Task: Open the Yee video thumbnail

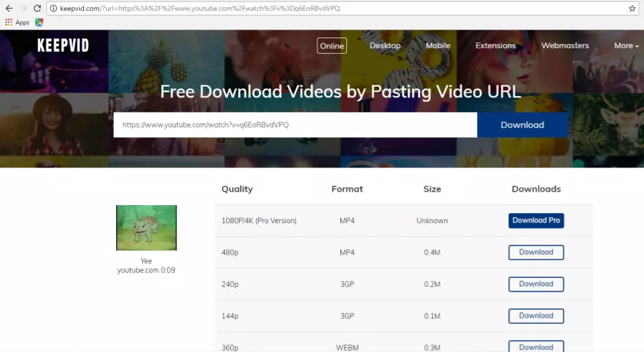Action: [x=146, y=228]
